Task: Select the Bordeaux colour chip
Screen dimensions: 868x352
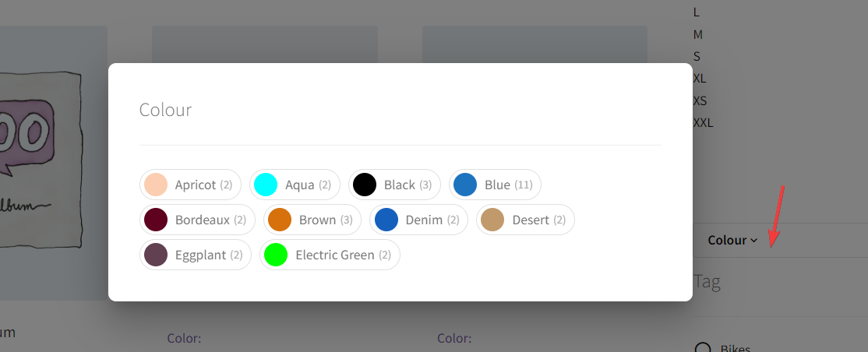Action: pos(197,220)
